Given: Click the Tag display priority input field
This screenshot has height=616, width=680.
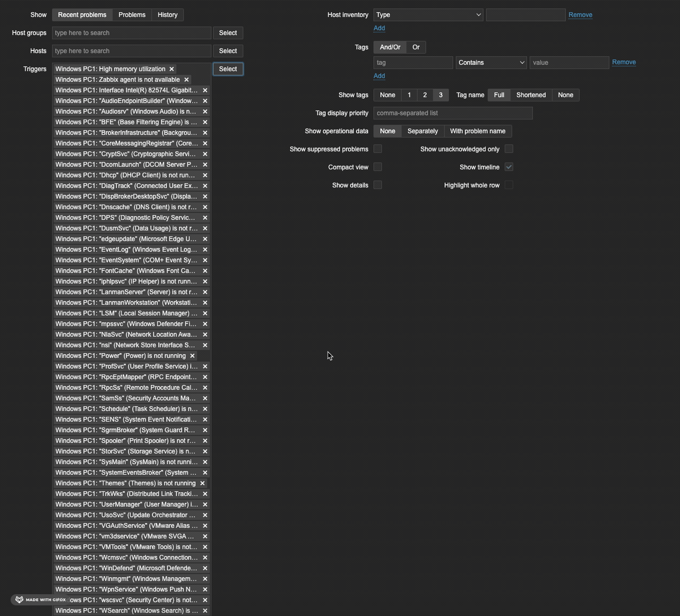Looking at the screenshot, I should (453, 113).
